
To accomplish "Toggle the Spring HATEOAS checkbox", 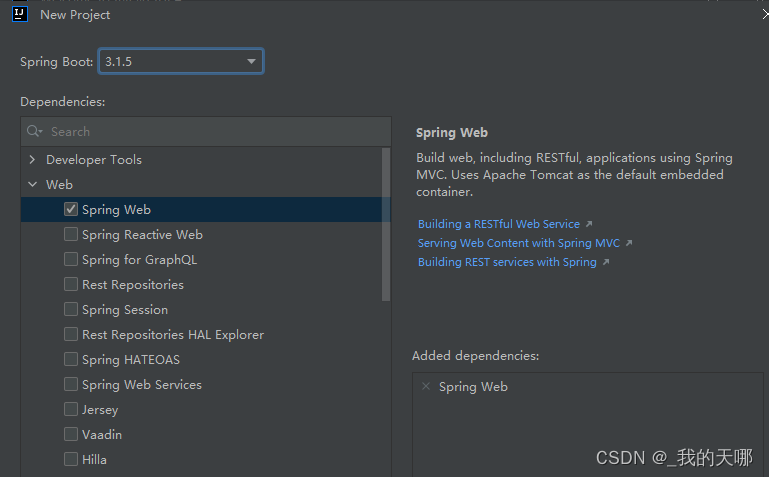I will click(71, 359).
